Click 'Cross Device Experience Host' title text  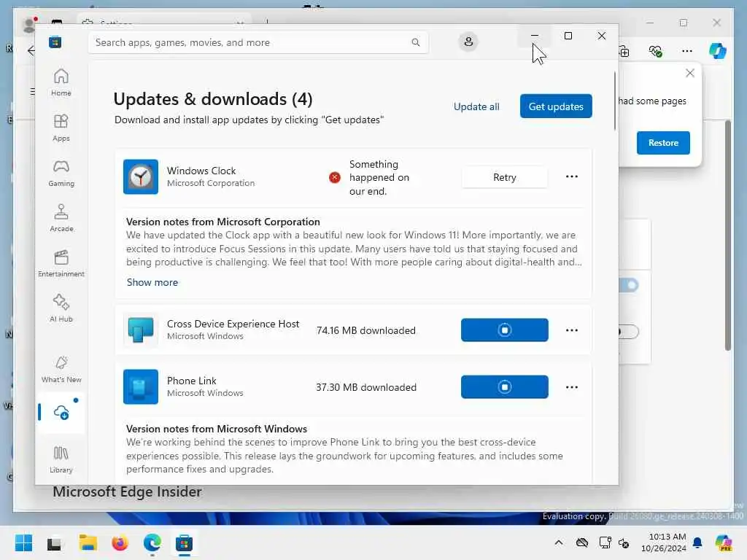point(233,324)
